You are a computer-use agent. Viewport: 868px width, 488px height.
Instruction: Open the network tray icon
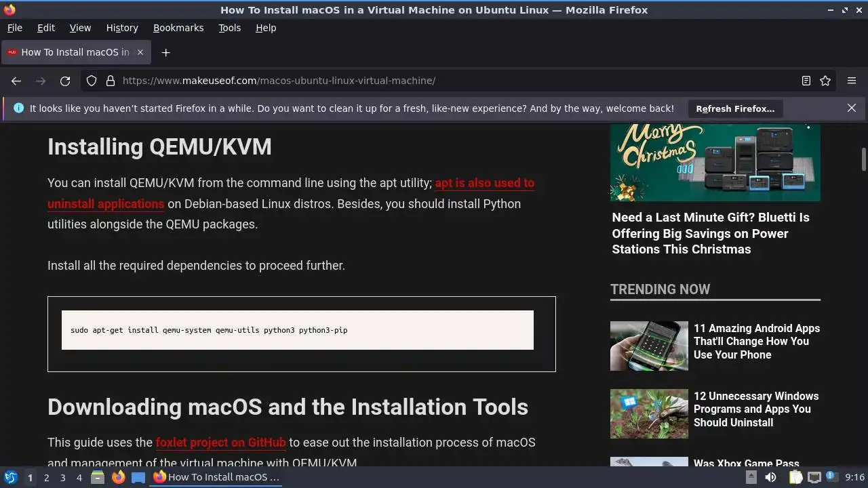pos(814,477)
